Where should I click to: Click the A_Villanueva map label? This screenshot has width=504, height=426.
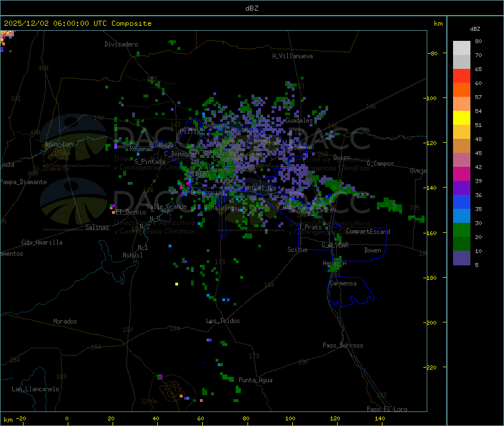tap(292, 56)
